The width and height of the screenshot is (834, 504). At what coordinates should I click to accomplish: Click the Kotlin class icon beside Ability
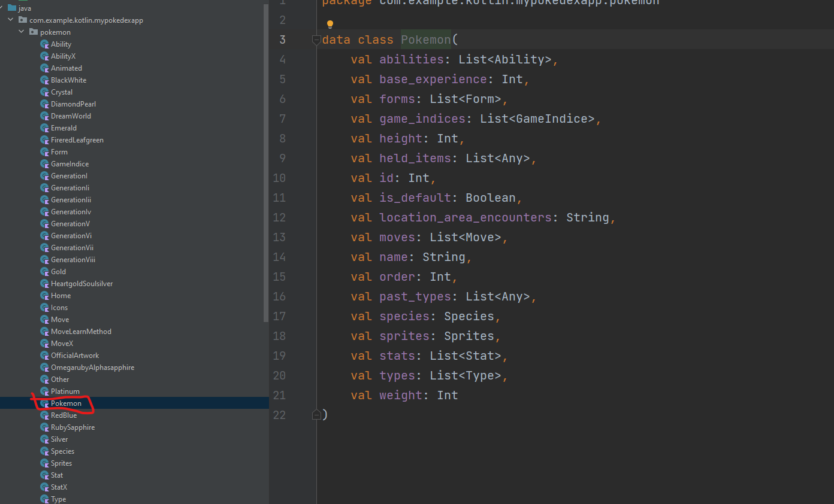point(44,44)
